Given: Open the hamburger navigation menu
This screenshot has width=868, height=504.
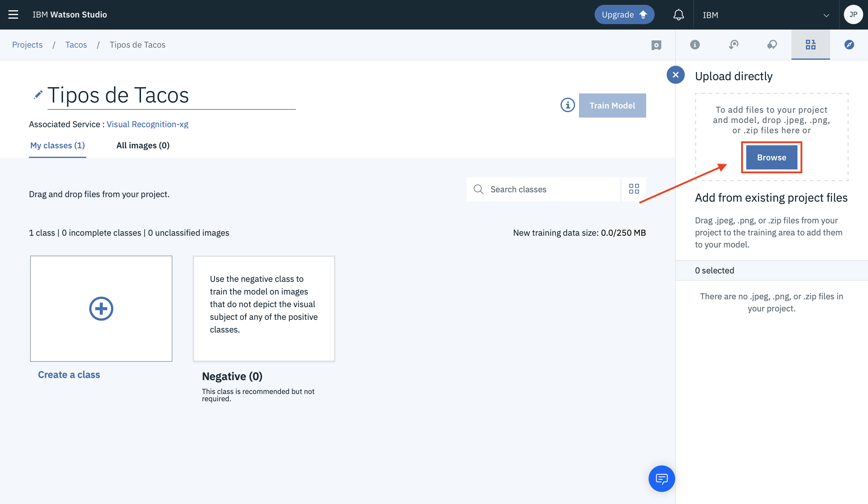Looking at the screenshot, I should [13, 14].
